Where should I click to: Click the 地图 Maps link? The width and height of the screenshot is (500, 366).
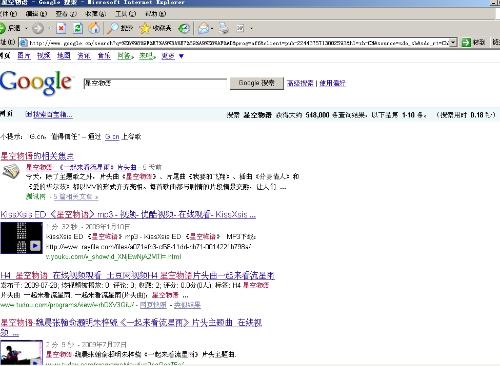click(64, 56)
